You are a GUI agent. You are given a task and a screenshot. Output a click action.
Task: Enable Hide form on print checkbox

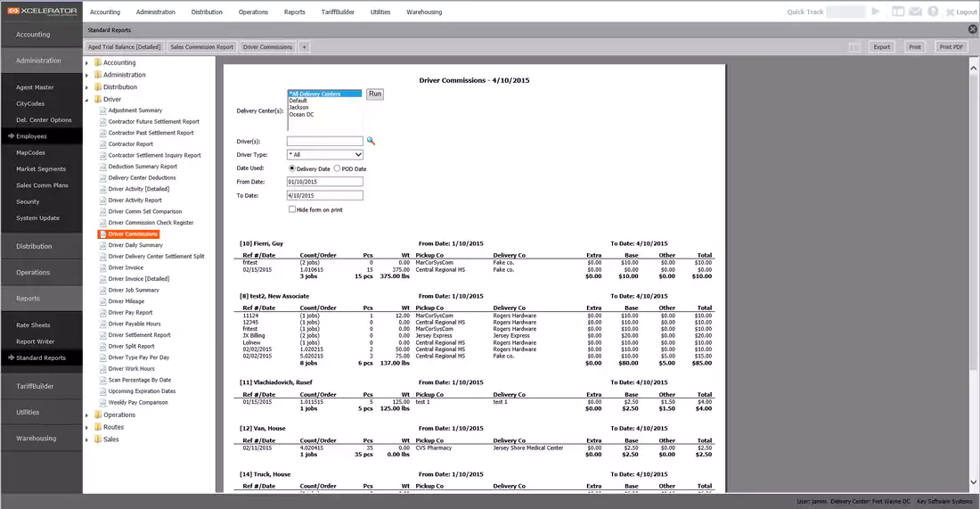tap(291, 209)
